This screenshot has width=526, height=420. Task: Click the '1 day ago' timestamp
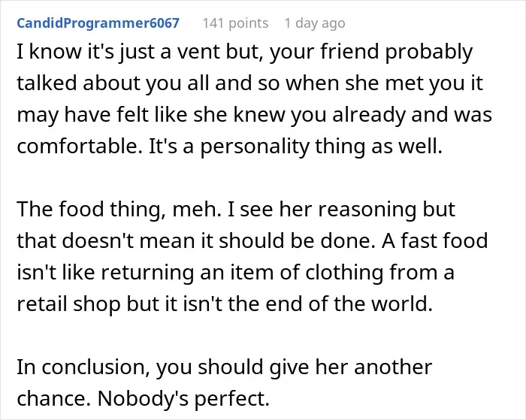point(315,23)
